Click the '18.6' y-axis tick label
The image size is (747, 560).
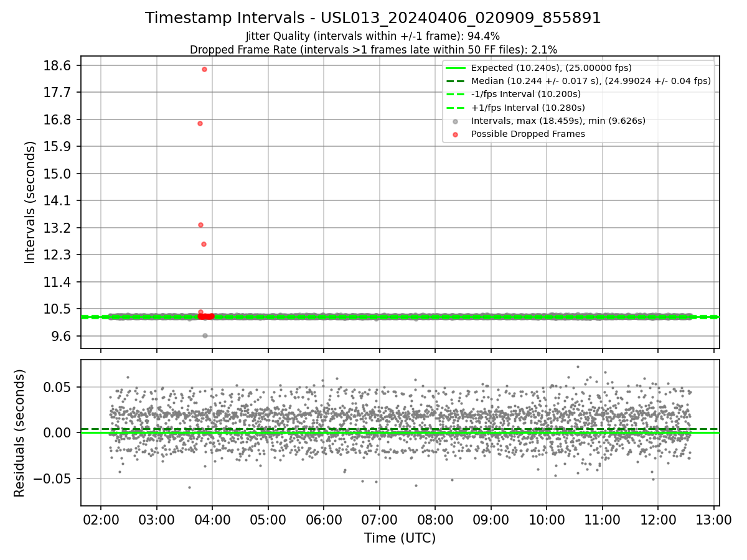[58, 65]
